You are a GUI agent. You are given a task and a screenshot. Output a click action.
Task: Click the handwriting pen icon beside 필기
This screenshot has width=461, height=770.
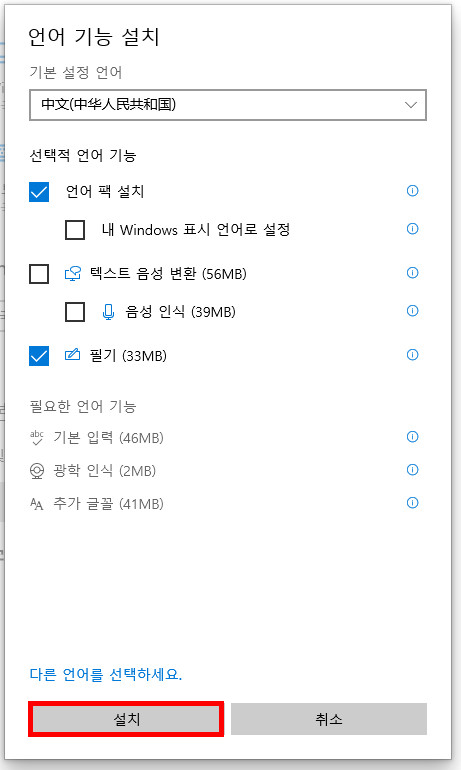(x=72, y=355)
